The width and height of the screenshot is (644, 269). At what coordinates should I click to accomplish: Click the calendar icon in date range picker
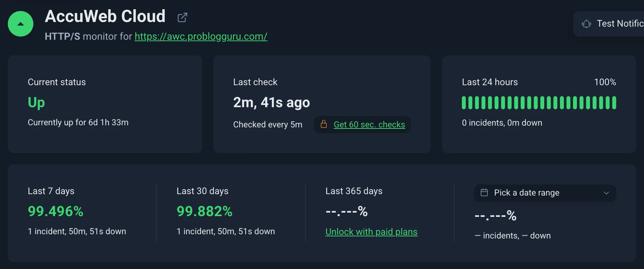point(484,192)
